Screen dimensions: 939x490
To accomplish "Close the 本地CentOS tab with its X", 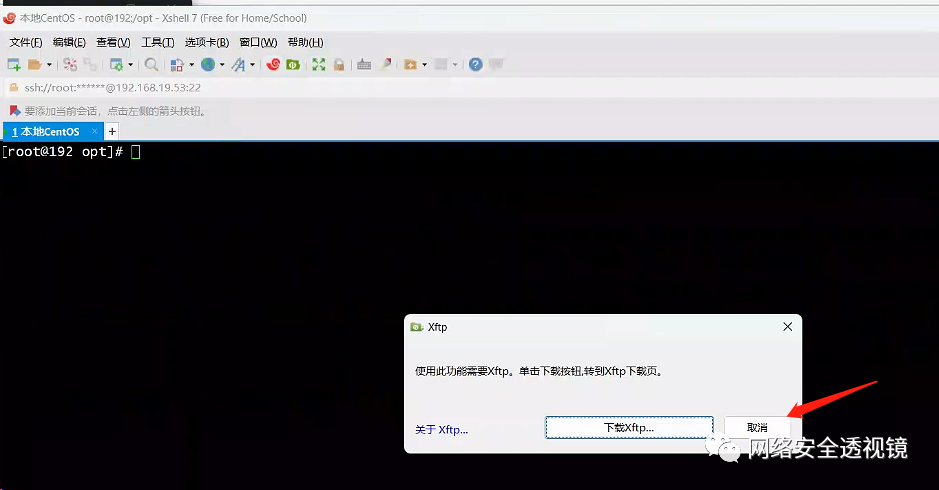I will point(94,131).
